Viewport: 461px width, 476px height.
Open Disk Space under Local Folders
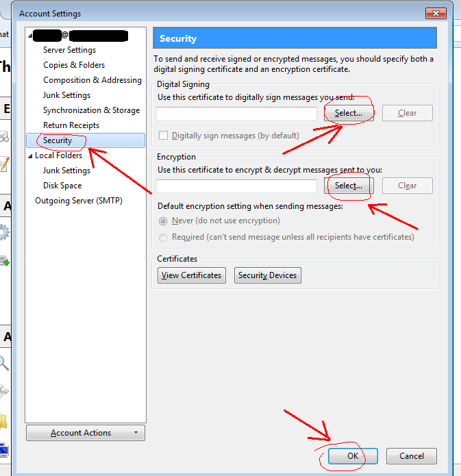(x=62, y=186)
